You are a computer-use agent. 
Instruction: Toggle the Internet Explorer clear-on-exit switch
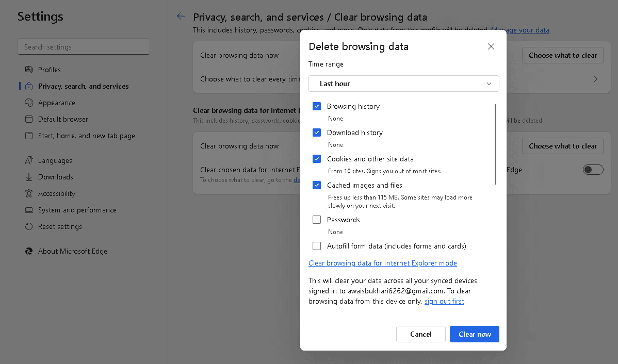point(593,170)
